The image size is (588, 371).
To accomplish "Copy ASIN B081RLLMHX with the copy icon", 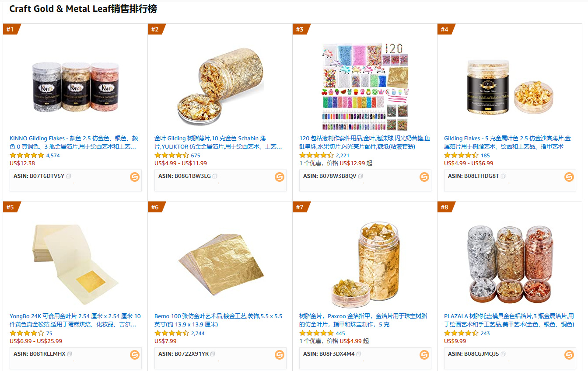I will (x=70, y=354).
